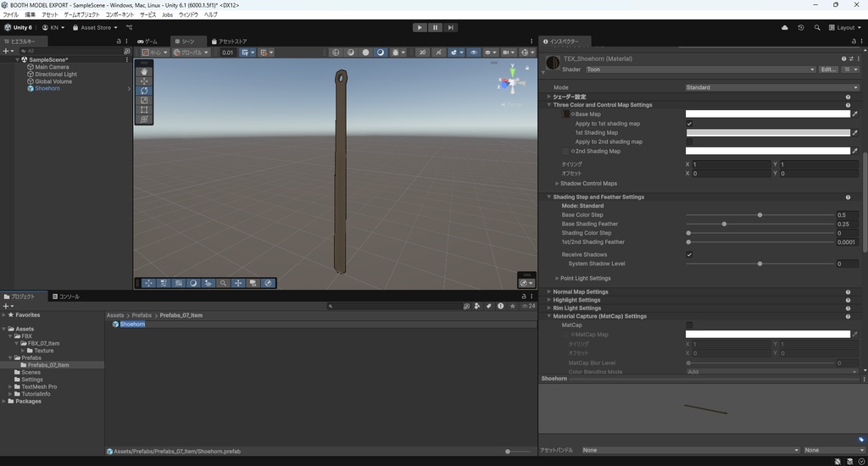Click the grid snap value 0.01 field
The image size is (868, 466).
click(x=227, y=53)
